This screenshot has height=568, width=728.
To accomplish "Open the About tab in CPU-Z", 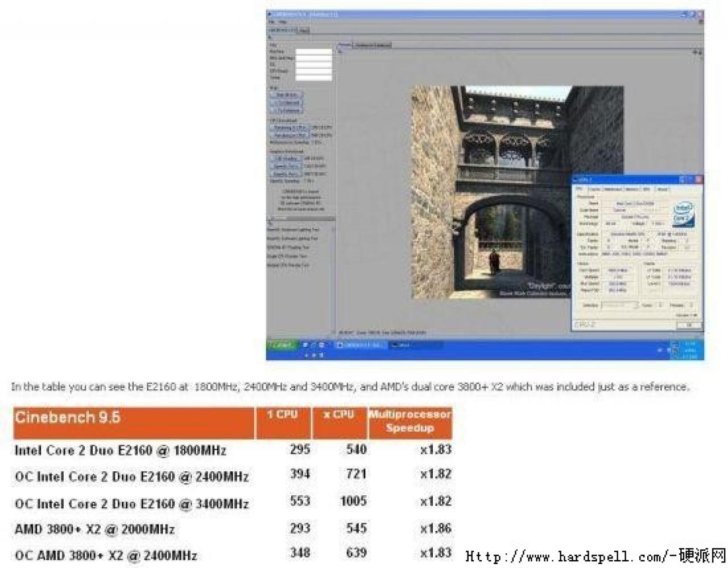I will [x=662, y=189].
